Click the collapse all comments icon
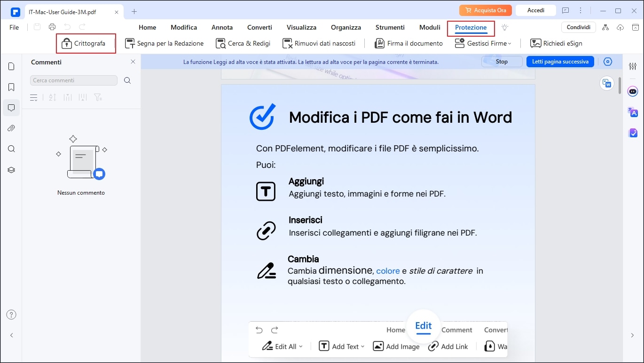The width and height of the screenshot is (644, 363). 83,97
